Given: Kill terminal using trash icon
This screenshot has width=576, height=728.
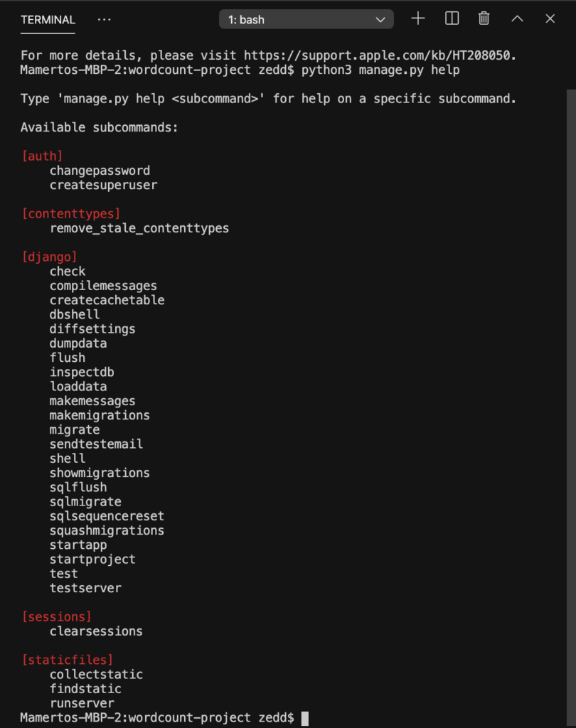Looking at the screenshot, I should coord(484,18).
